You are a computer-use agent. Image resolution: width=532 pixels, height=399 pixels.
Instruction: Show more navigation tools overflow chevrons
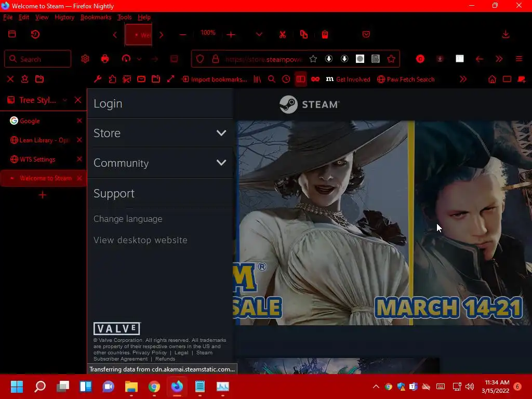click(x=499, y=59)
